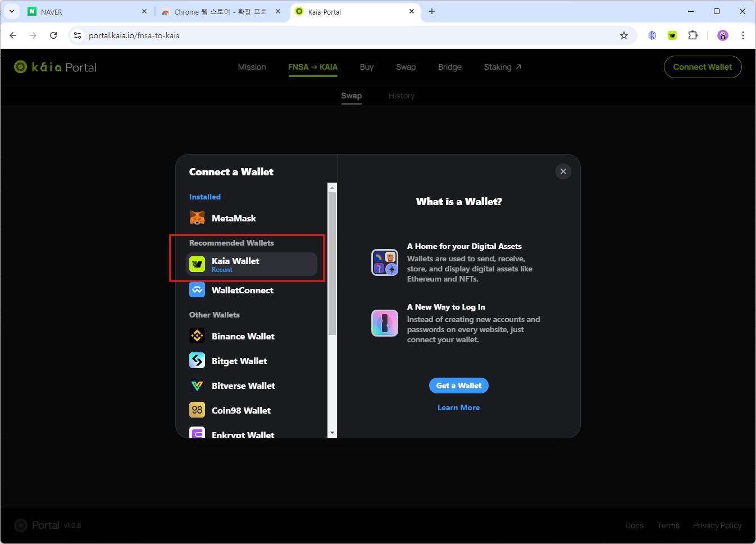Click the Home for Digital Assets illustration
The height and width of the screenshot is (544, 756).
pyautogui.click(x=385, y=262)
